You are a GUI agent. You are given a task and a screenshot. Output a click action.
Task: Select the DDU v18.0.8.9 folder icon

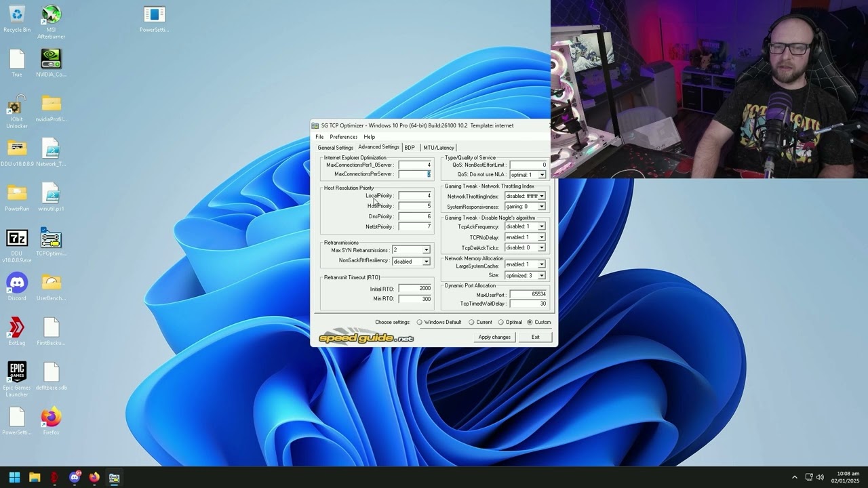17,153
